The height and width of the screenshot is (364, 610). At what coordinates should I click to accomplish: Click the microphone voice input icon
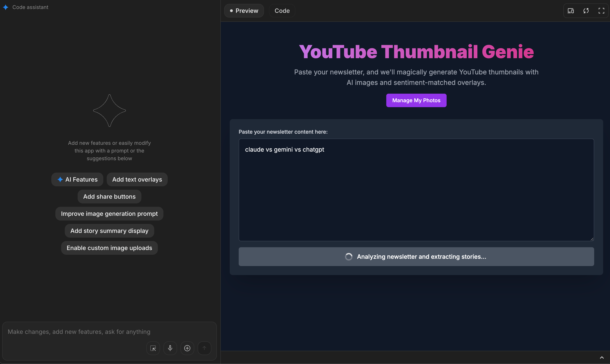pos(170,348)
